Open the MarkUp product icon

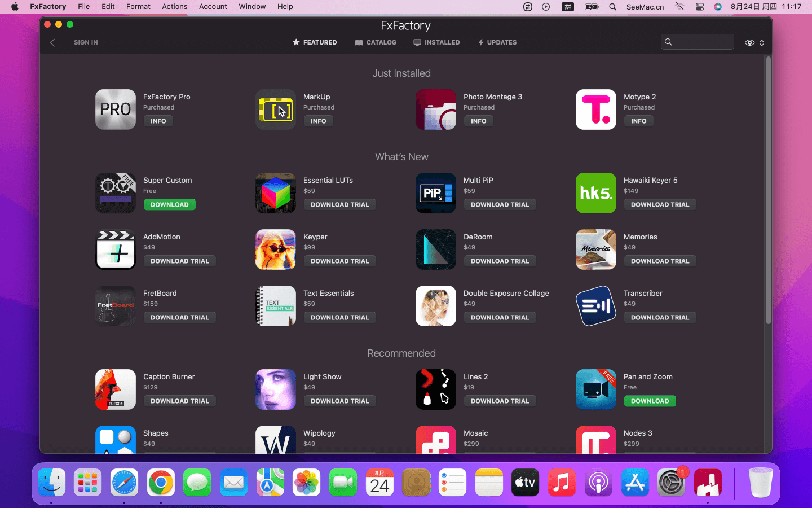(276, 110)
